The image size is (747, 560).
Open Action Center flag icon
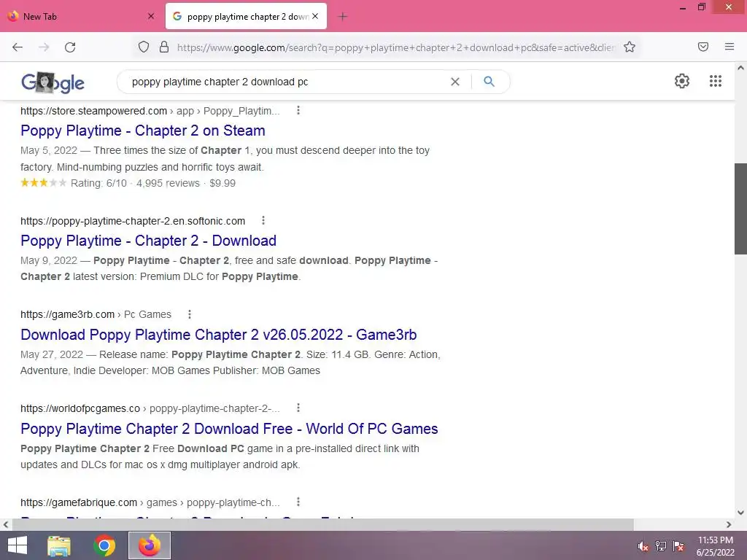(678, 546)
